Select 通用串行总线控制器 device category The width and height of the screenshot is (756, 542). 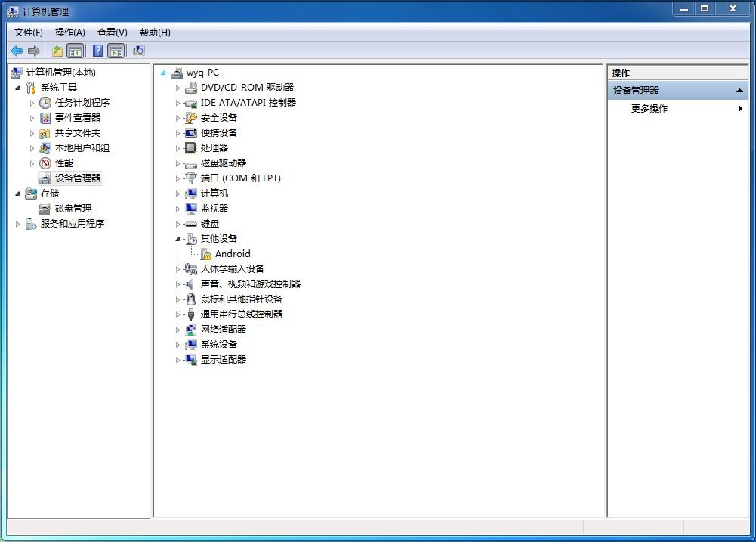(x=241, y=314)
